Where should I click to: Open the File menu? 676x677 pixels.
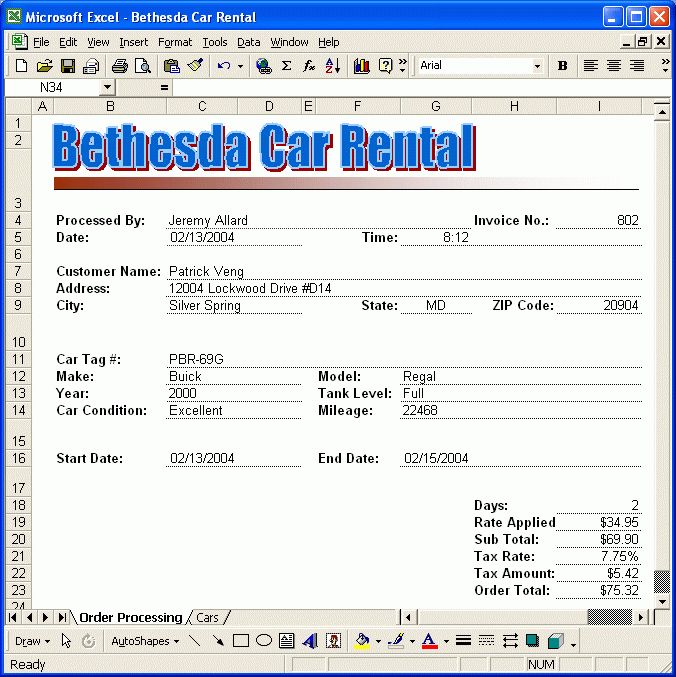click(x=41, y=42)
